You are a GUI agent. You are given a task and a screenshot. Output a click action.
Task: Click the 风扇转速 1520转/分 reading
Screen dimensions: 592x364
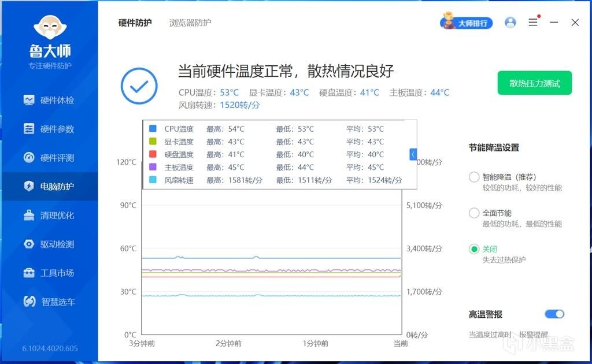(x=219, y=105)
